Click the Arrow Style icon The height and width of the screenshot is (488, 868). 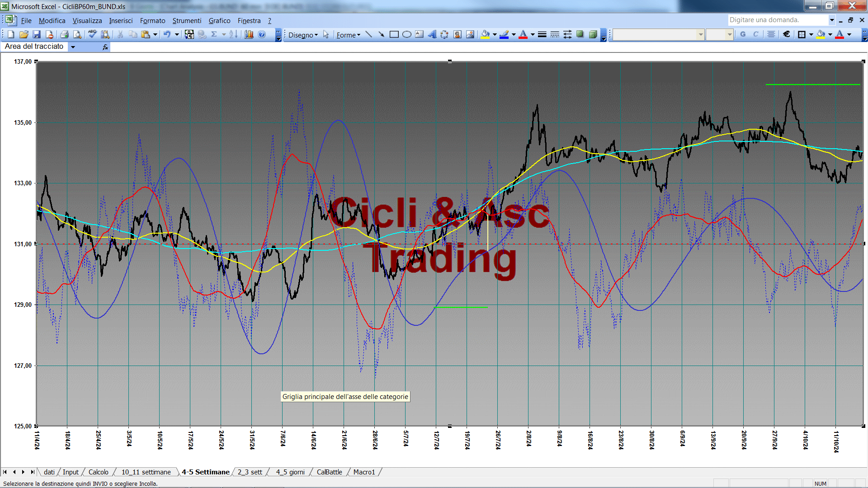click(x=567, y=34)
